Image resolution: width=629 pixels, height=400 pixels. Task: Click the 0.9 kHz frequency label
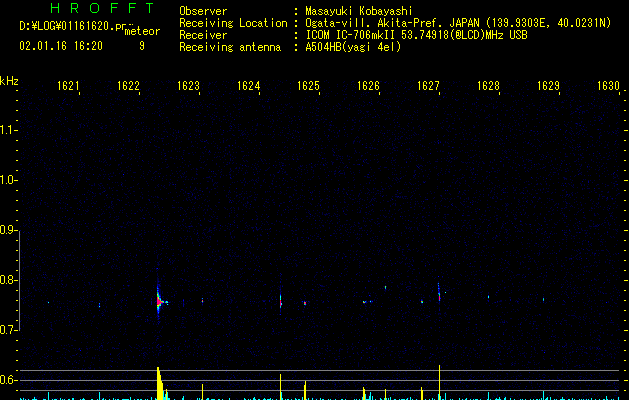pos(8,230)
